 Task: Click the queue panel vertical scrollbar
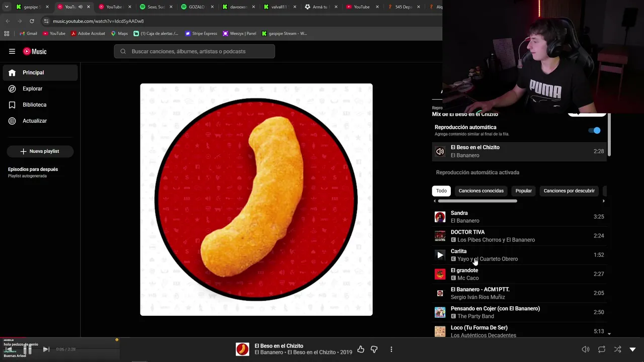coord(609,135)
